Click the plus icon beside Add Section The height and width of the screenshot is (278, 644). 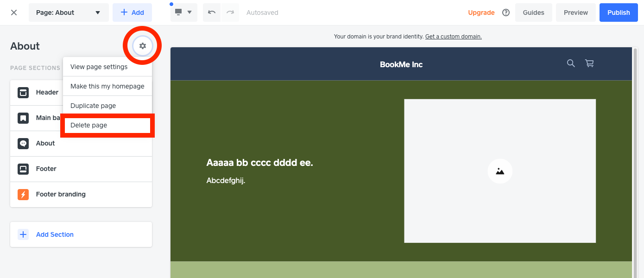click(x=23, y=234)
